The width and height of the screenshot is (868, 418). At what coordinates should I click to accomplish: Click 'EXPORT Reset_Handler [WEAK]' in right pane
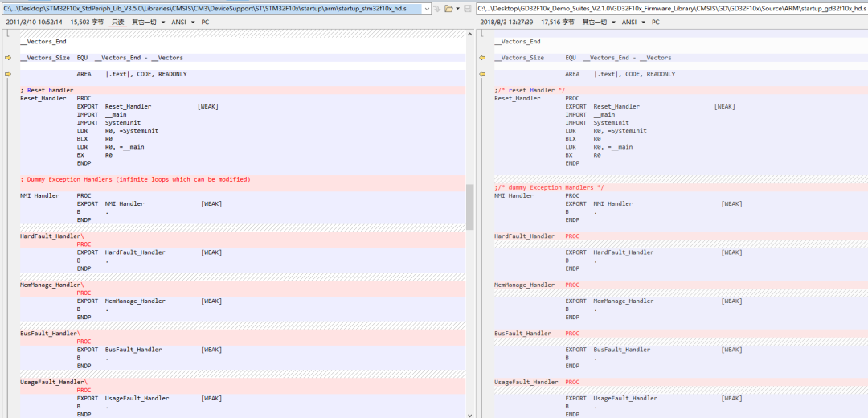pos(650,106)
